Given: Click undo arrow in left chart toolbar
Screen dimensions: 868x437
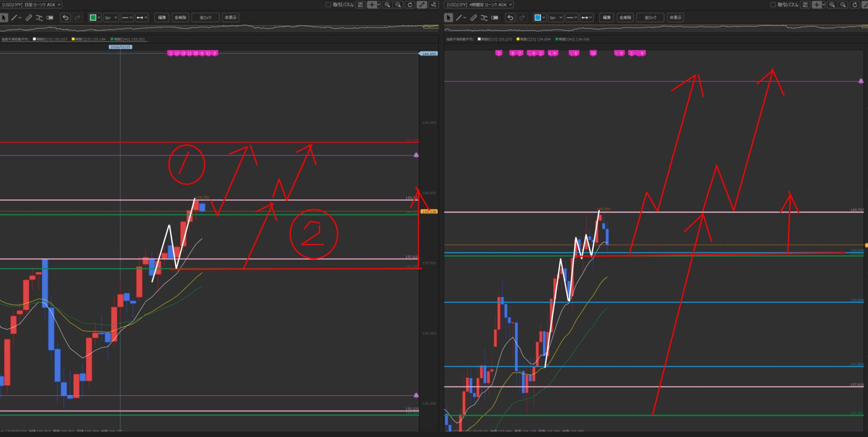Looking at the screenshot, I should click(x=65, y=18).
